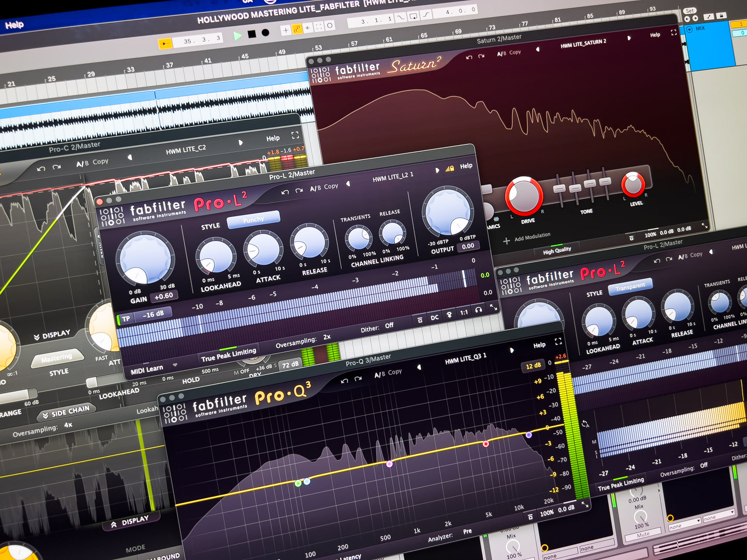Click undo arrow in the Pro-C 2 window
Screen dimensions: 747x560
(x=41, y=169)
